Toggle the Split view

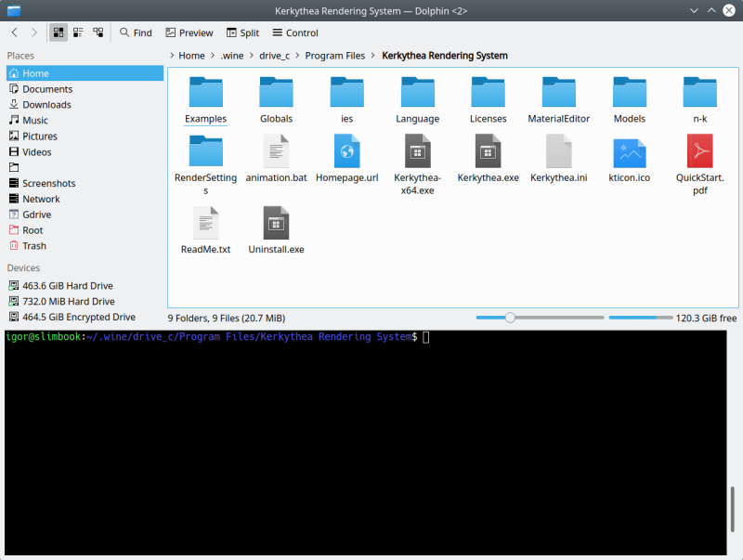coord(242,32)
